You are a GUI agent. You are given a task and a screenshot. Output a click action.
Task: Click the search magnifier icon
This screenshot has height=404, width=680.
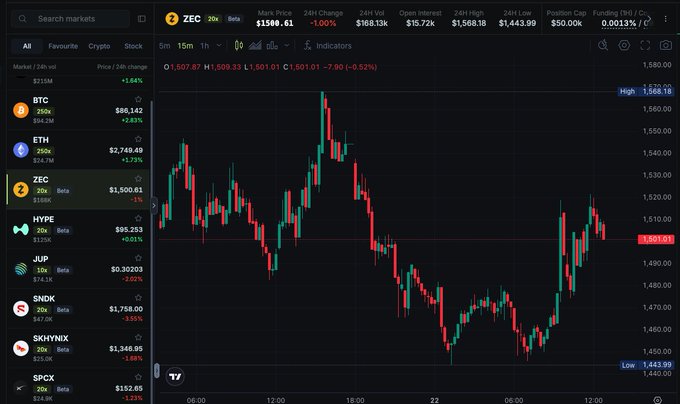point(23,19)
